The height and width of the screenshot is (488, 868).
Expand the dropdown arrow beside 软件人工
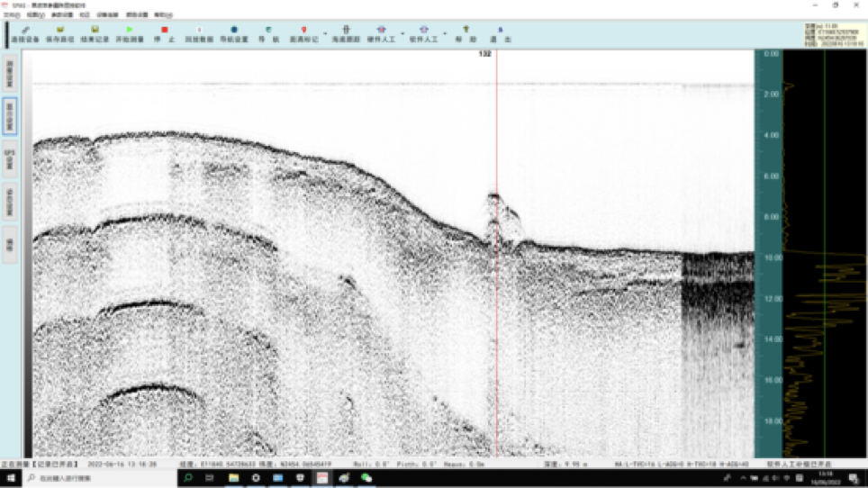(445, 35)
